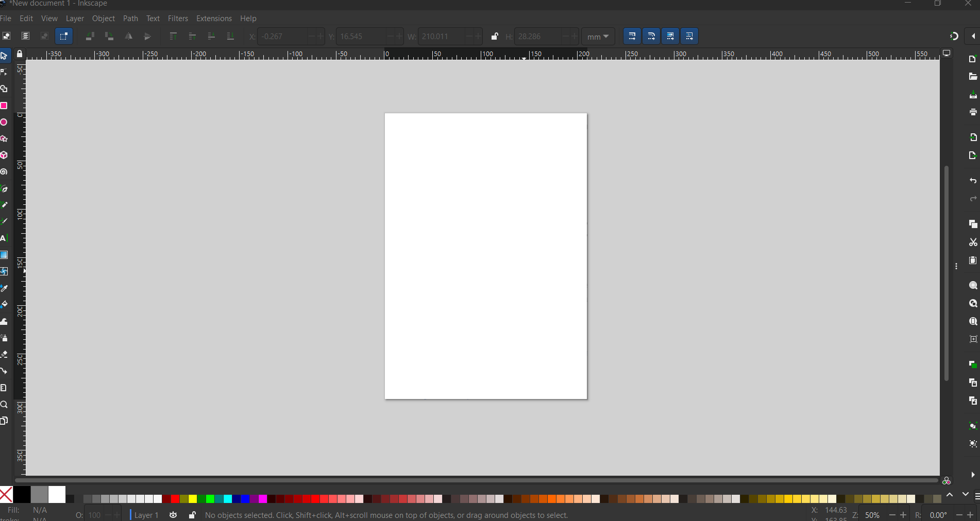Toggle move patterns with object
Screen dimensions: 980x521
point(689,36)
